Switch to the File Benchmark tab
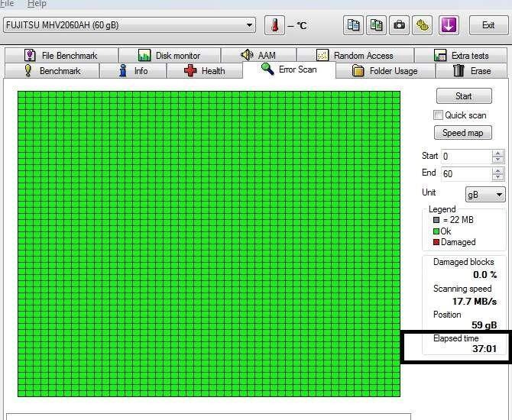 (62, 55)
